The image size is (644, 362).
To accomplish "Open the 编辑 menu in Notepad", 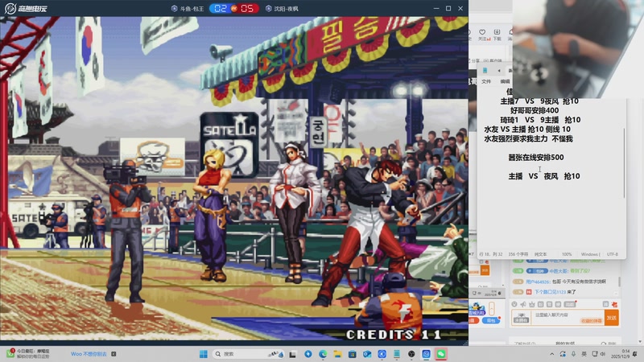I will 505,81.
